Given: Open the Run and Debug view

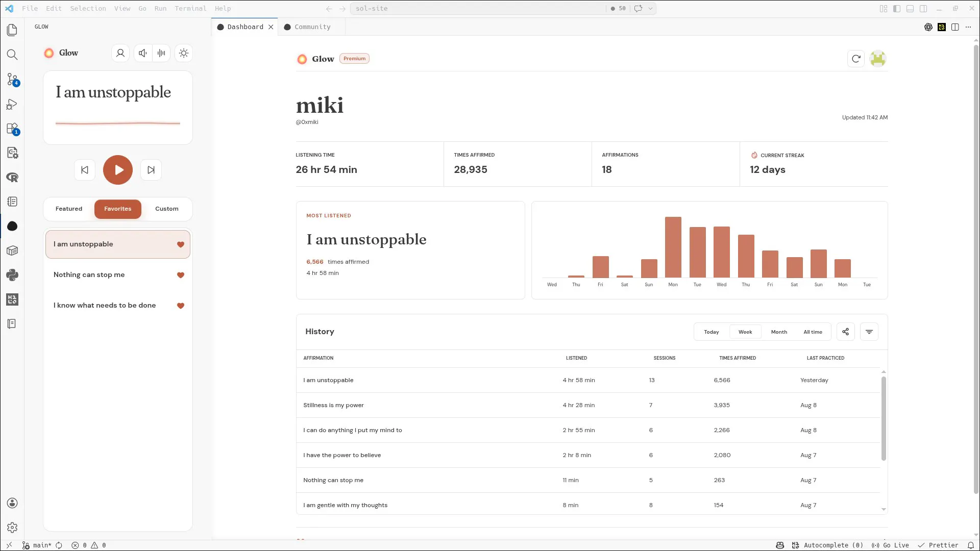Looking at the screenshot, I should (x=12, y=104).
